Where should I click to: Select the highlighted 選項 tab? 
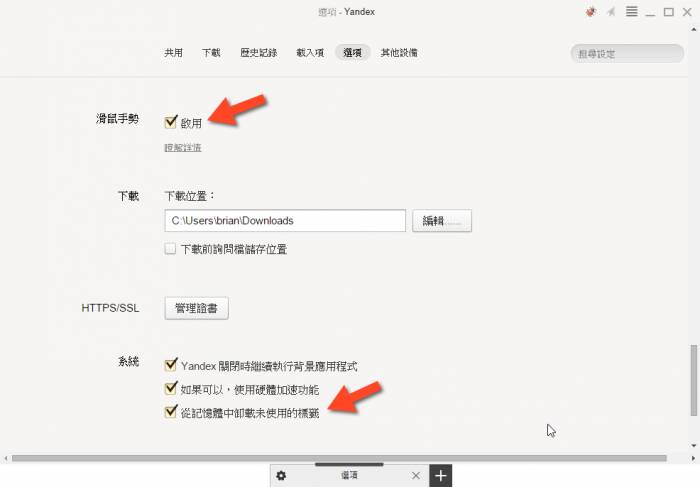pyautogui.click(x=352, y=53)
